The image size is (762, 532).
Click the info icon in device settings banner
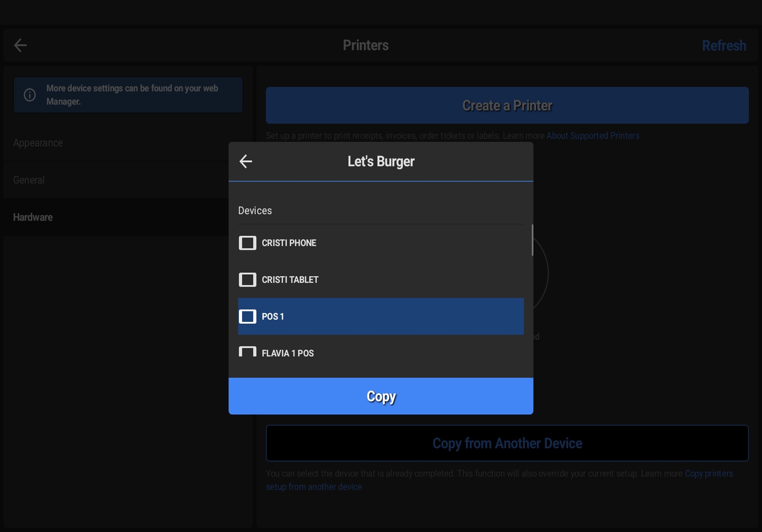(x=30, y=95)
